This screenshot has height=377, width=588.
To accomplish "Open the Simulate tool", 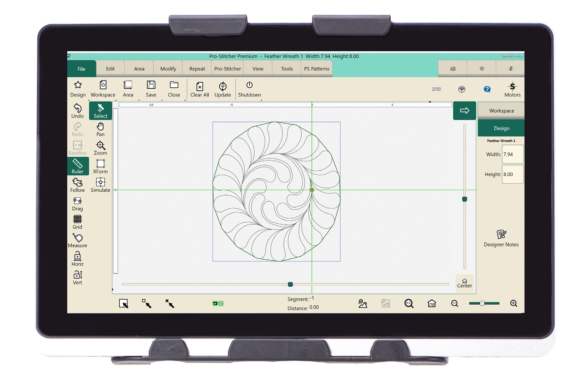I will (100, 185).
